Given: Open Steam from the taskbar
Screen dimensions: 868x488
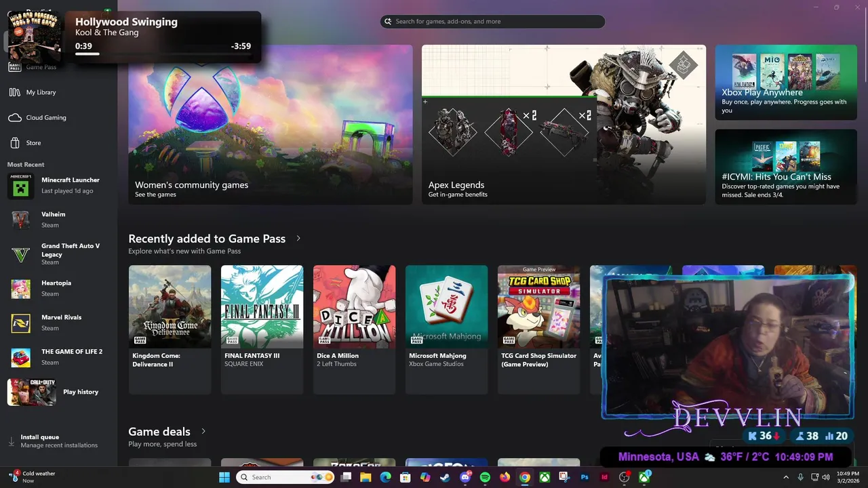Looking at the screenshot, I should click(445, 477).
